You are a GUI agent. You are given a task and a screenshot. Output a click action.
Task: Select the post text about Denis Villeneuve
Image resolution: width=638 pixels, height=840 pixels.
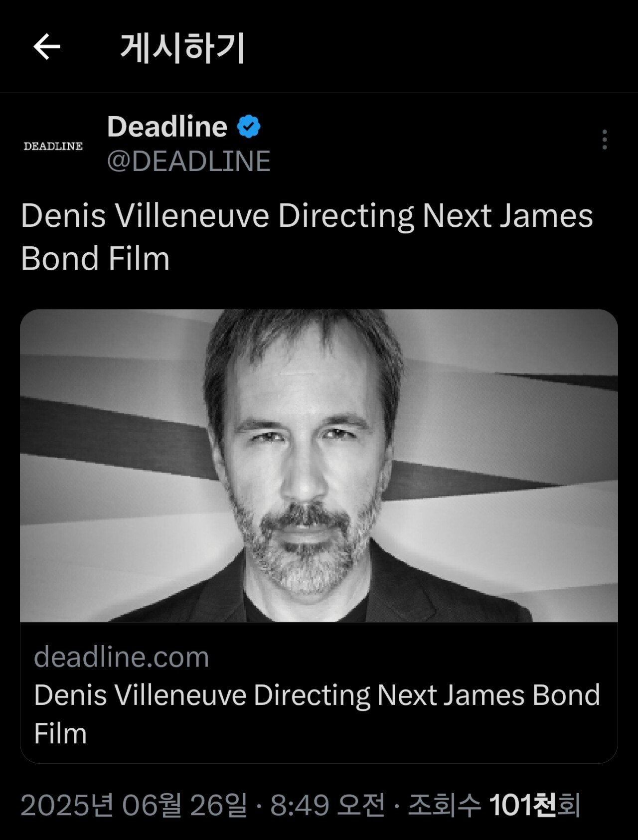[x=307, y=237]
